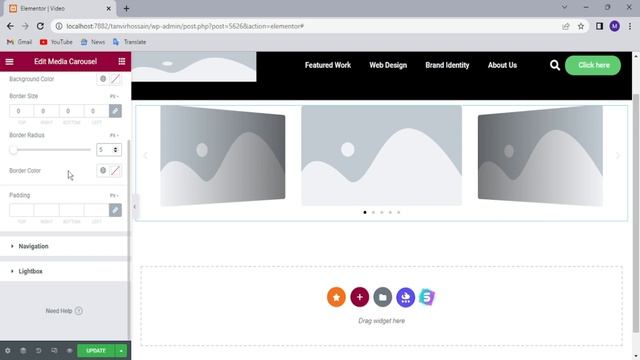Image resolution: width=640 pixels, height=360 pixels.
Task: Reload the page in the browser
Action: point(40,26)
